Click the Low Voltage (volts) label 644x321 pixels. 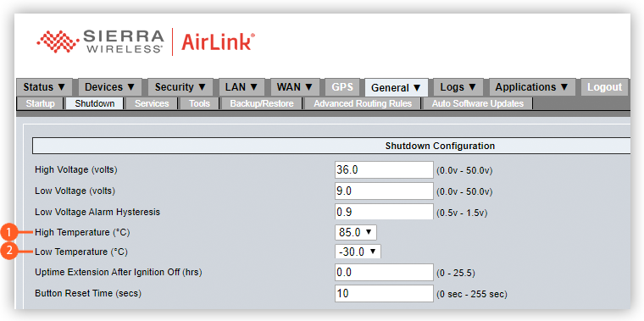tap(75, 191)
